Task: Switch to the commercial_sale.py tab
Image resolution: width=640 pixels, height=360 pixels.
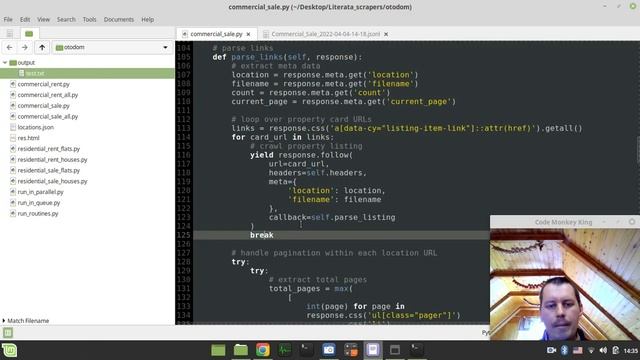Action: [216, 34]
